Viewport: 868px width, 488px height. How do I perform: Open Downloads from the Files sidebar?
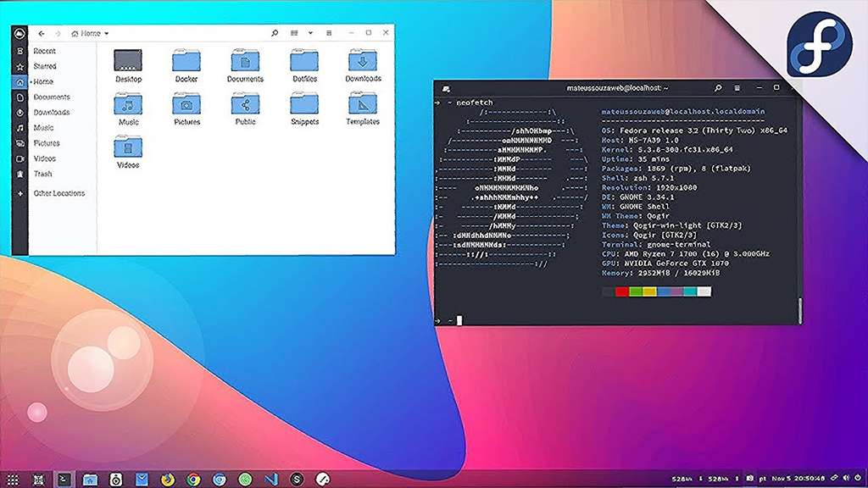tap(52, 113)
